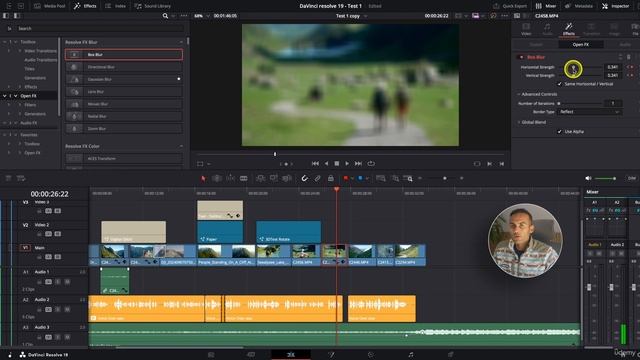640x360 pixels.
Task: Select the Zoom Blur effect
Action: (x=124, y=129)
